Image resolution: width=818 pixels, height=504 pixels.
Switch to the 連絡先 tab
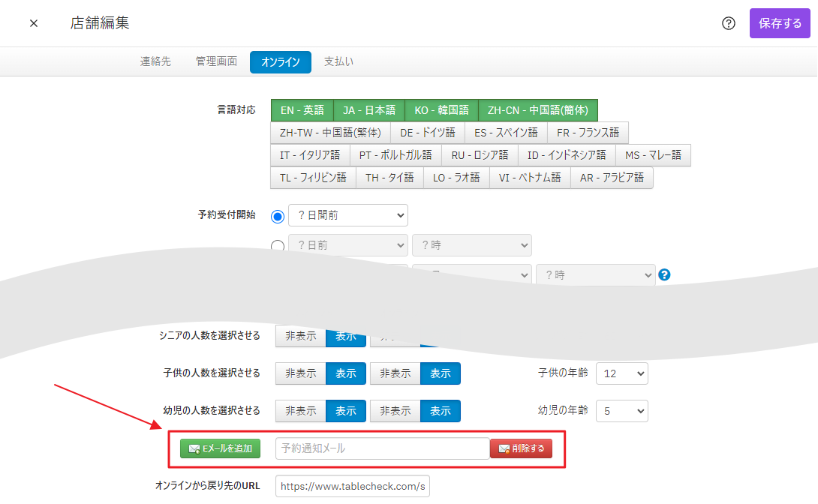[155, 61]
